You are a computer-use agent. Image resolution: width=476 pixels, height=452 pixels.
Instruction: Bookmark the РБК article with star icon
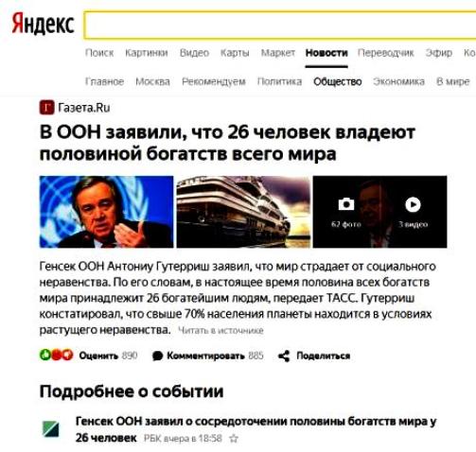click(234, 439)
